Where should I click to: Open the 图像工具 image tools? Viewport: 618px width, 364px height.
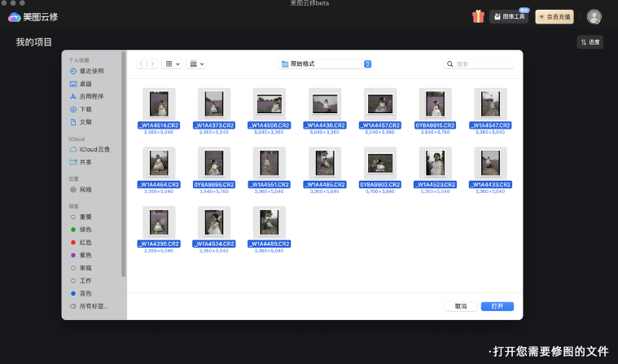[509, 16]
